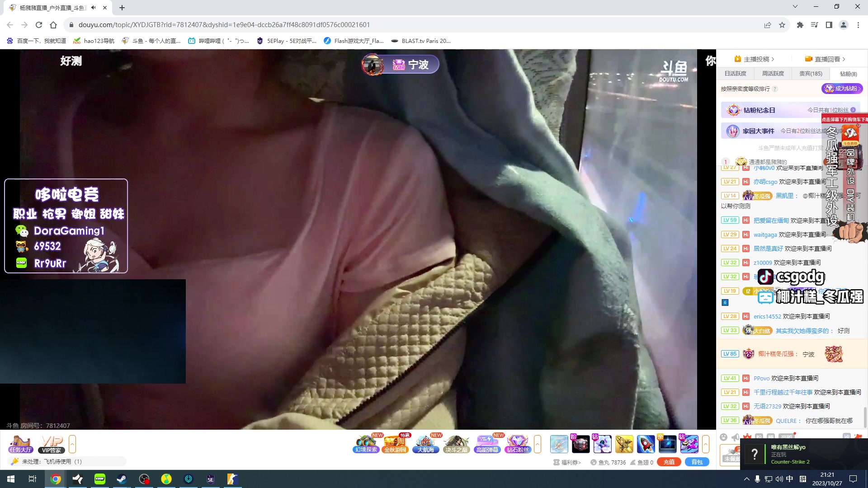Switch to the 周活跃度 tab

coord(773,74)
